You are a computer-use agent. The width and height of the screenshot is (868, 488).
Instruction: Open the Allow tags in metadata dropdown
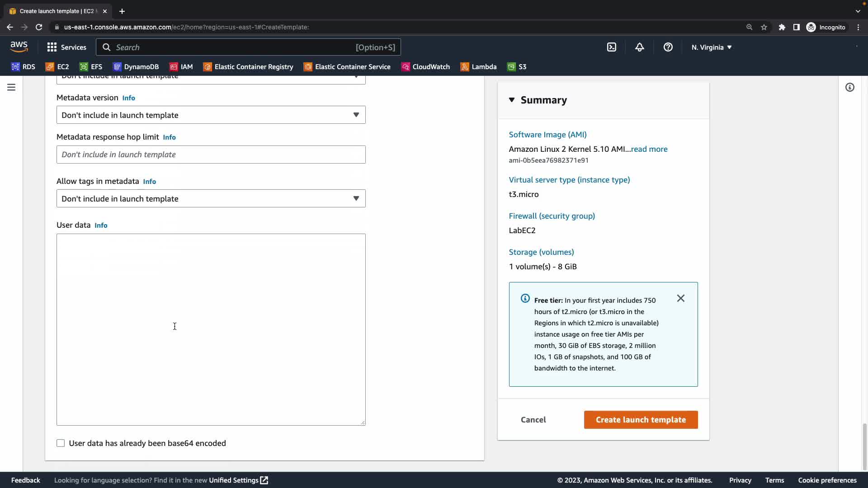point(211,199)
